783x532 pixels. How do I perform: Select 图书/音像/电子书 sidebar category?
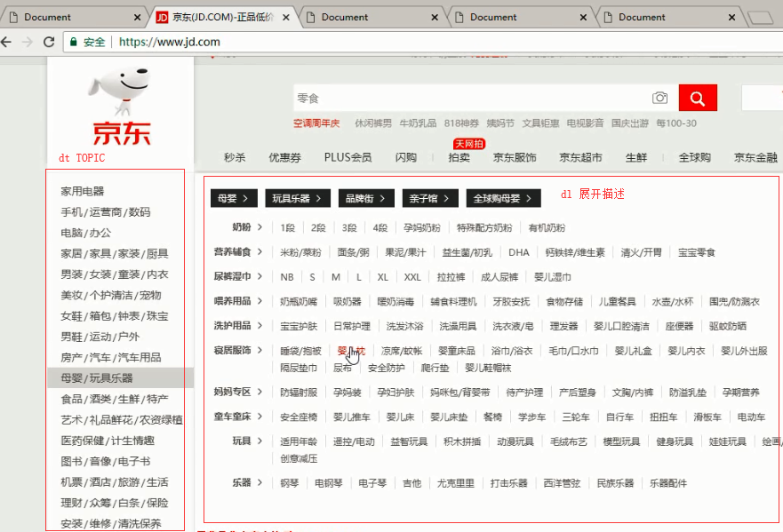(106, 462)
